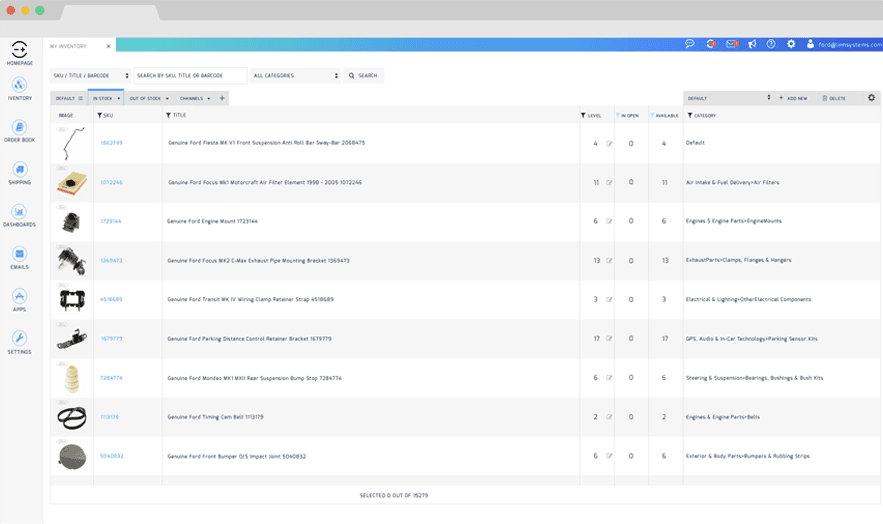883x524 pixels.
Task: Click the edit level icon for SKU 1072246
Action: (x=609, y=183)
